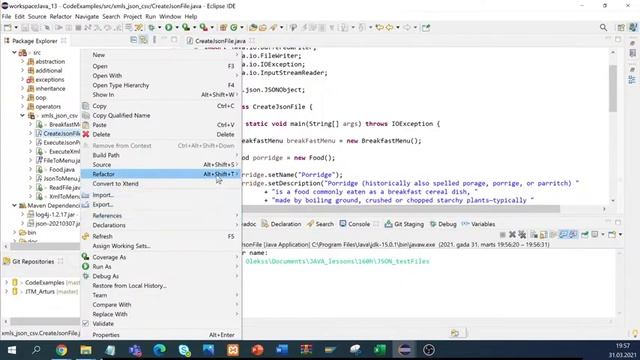The image size is (640, 360).
Task: Collapse All in Package Explorer toolbar
Action: tap(133, 40)
